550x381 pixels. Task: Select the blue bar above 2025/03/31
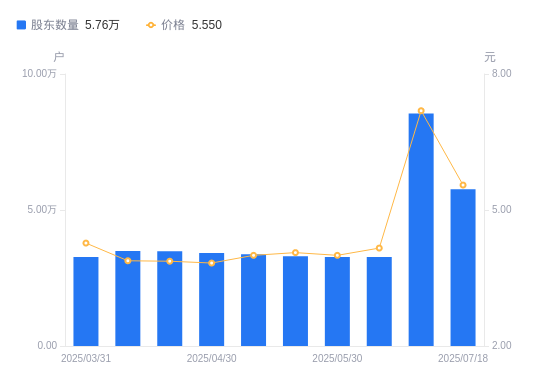pos(86,301)
